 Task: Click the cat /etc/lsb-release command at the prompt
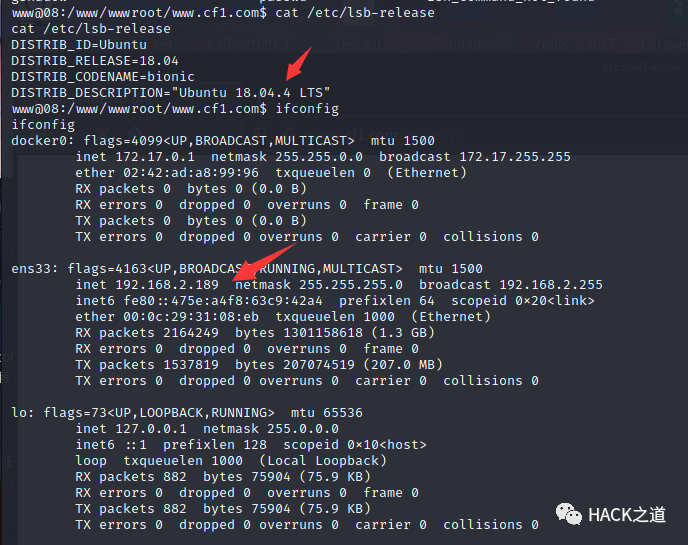(355, 13)
